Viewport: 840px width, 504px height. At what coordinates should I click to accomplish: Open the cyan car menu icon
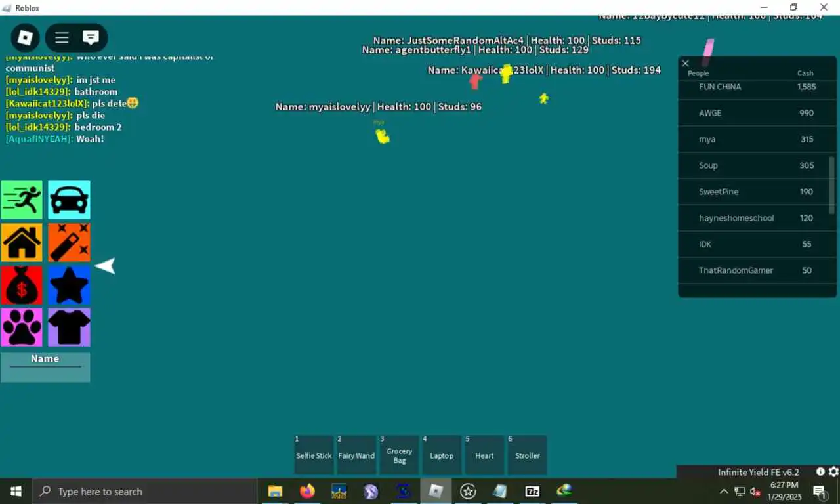[69, 199]
